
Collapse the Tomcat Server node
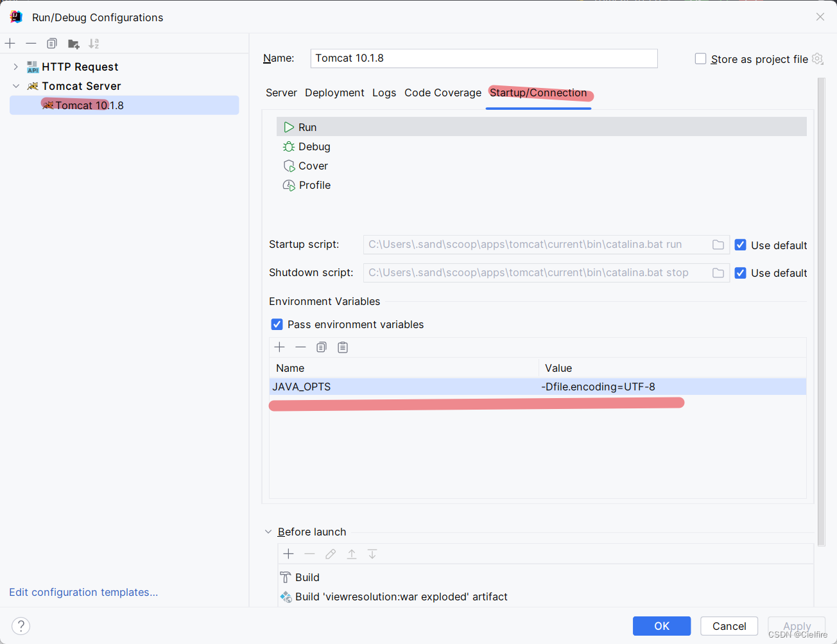point(16,86)
